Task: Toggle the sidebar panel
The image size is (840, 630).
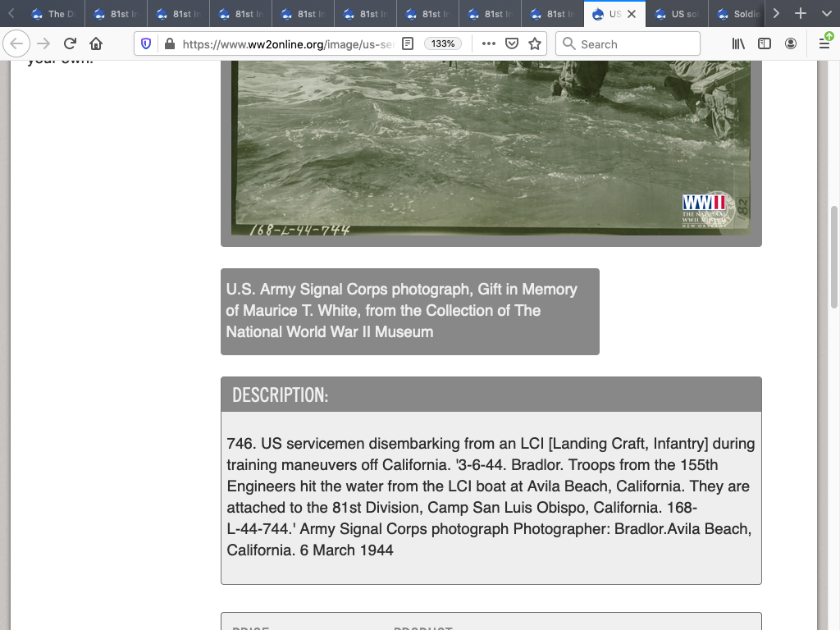Action: [x=765, y=43]
